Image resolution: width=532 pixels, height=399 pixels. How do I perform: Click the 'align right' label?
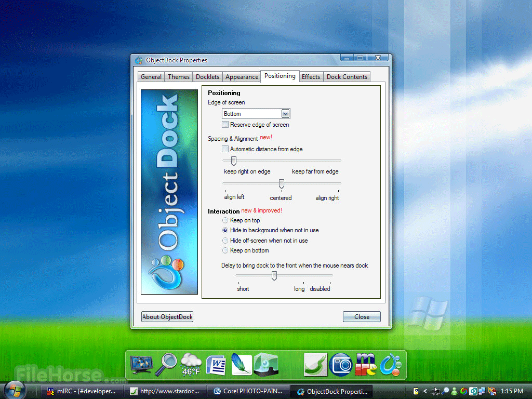327,198
